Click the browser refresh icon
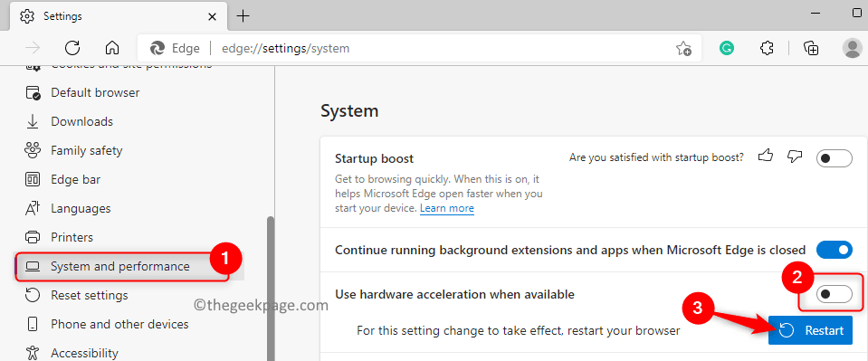Viewport: 868px width, 361px height. tap(72, 48)
